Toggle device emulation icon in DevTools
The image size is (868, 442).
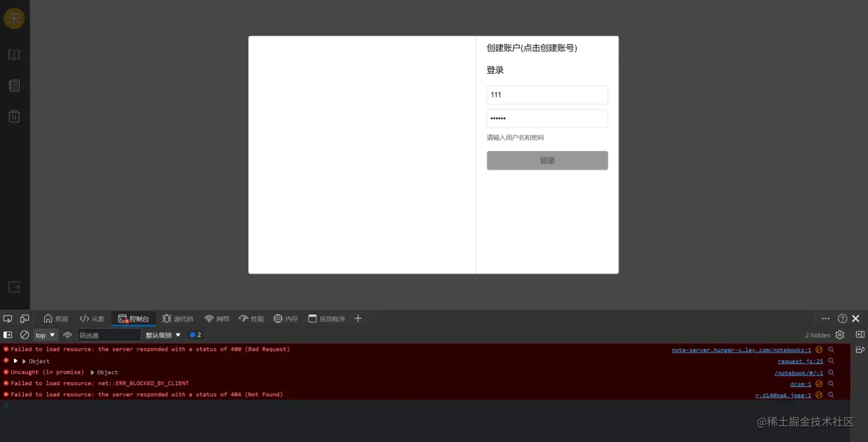(24, 319)
